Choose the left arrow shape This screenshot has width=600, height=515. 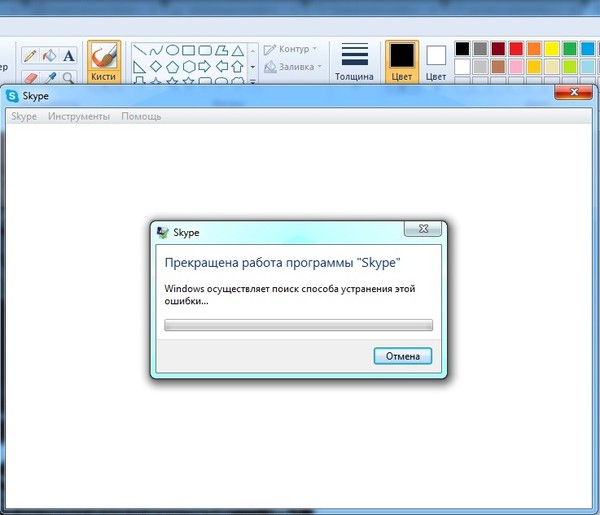click(222, 67)
